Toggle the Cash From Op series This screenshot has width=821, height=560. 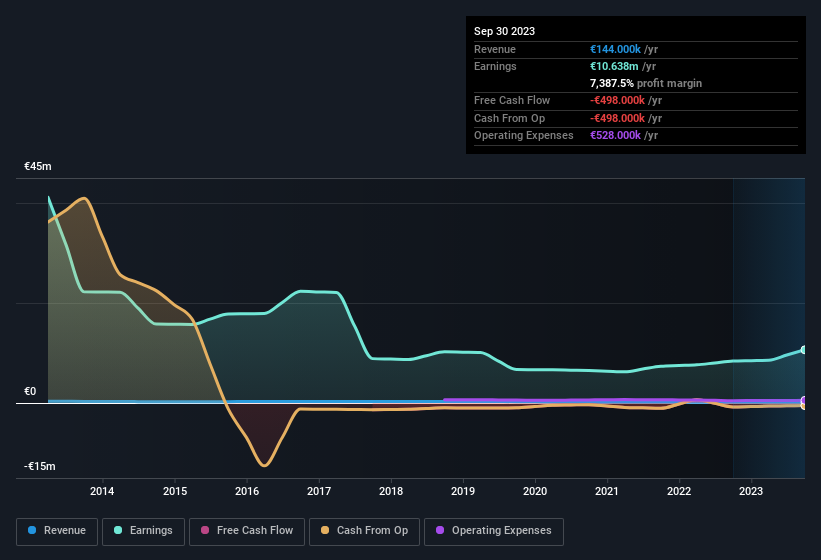pyautogui.click(x=364, y=532)
